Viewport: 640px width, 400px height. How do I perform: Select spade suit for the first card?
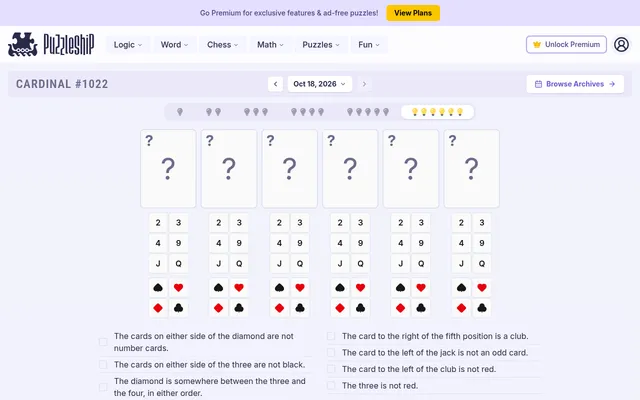coord(158,288)
